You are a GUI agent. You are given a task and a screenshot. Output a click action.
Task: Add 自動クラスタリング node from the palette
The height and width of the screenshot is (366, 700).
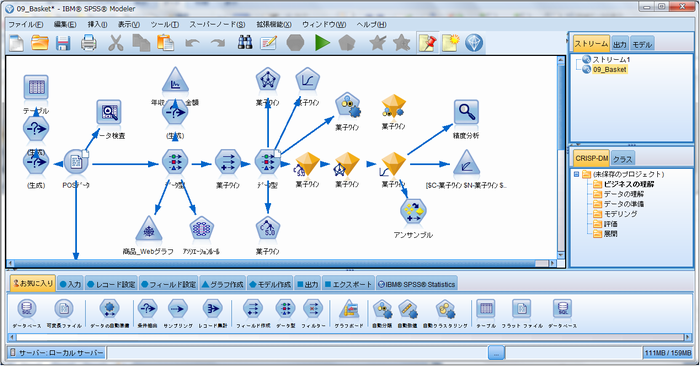(445, 308)
